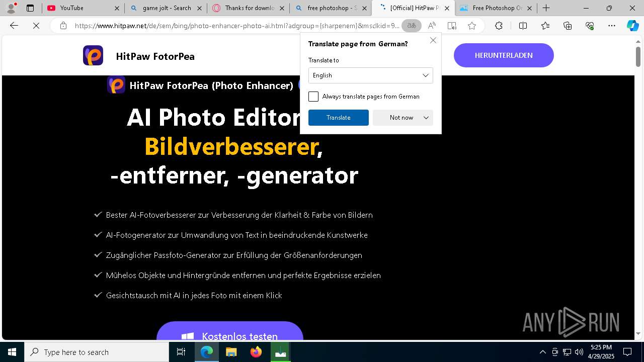Open browser Extensions puzzle icon
The image size is (644, 362).
click(x=499, y=26)
